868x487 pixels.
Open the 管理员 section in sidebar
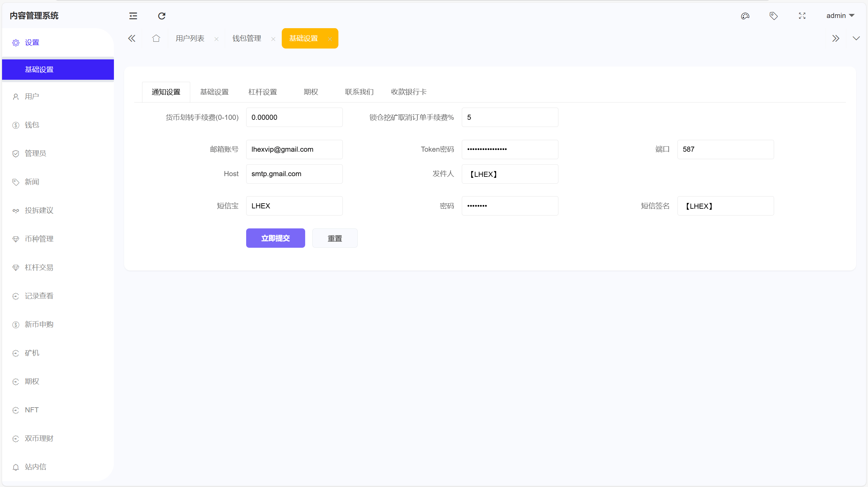point(35,153)
